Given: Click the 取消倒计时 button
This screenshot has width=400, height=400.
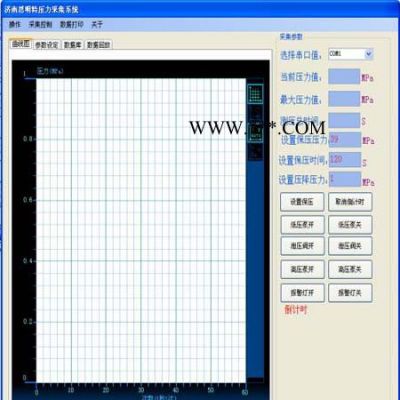Looking at the screenshot, I should click(350, 202).
